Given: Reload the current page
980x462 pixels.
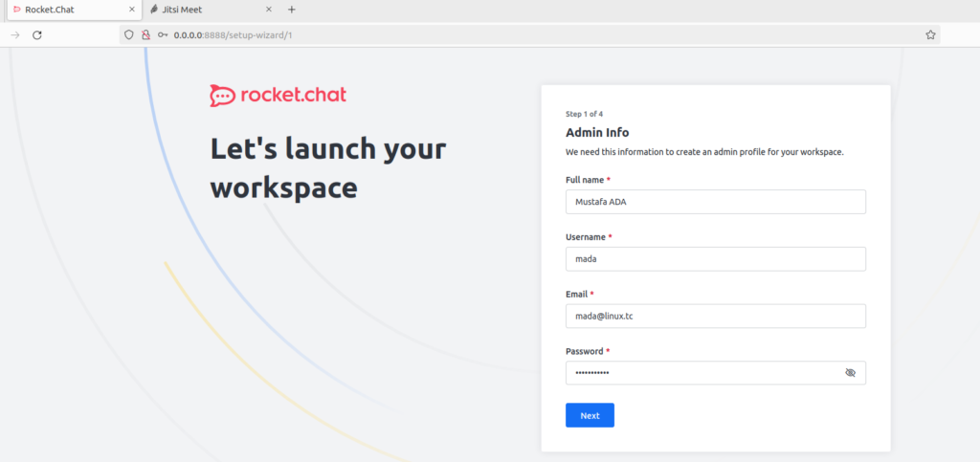Looking at the screenshot, I should click(x=37, y=34).
